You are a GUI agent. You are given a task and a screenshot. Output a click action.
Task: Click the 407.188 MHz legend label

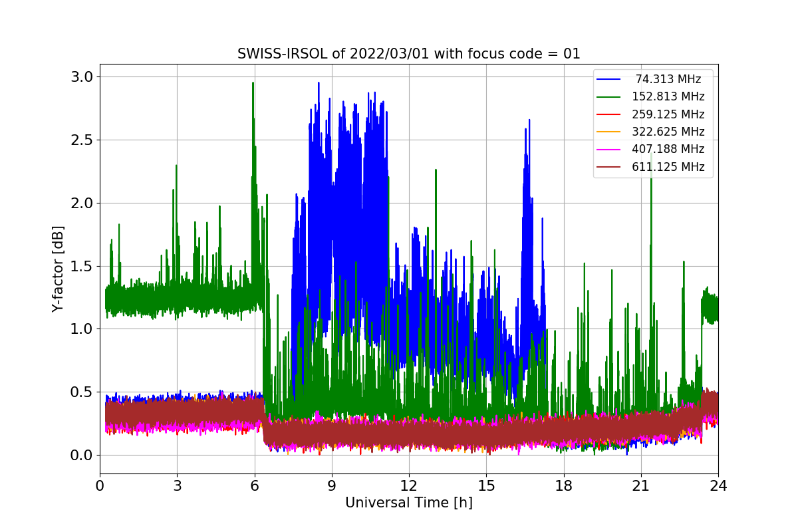pos(668,149)
